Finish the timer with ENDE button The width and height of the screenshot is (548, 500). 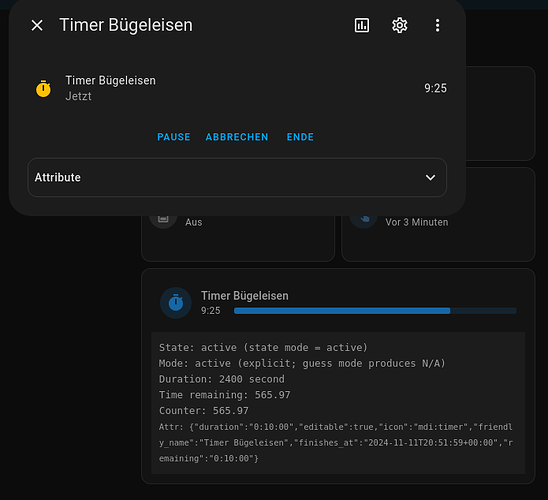point(300,137)
